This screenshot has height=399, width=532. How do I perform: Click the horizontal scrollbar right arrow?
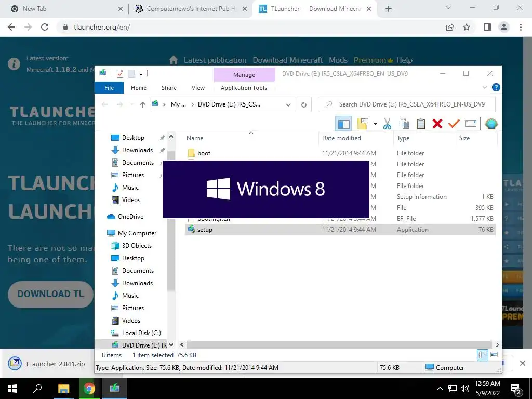click(497, 345)
